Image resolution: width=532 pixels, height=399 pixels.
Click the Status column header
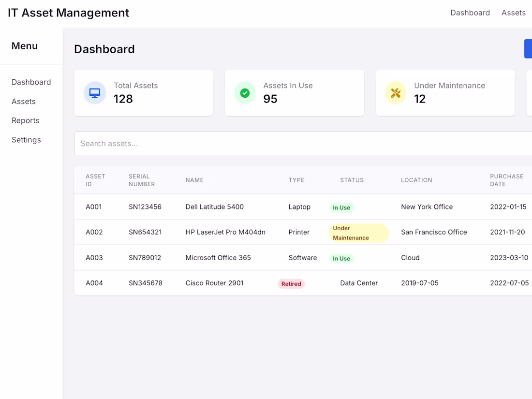point(352,180)
